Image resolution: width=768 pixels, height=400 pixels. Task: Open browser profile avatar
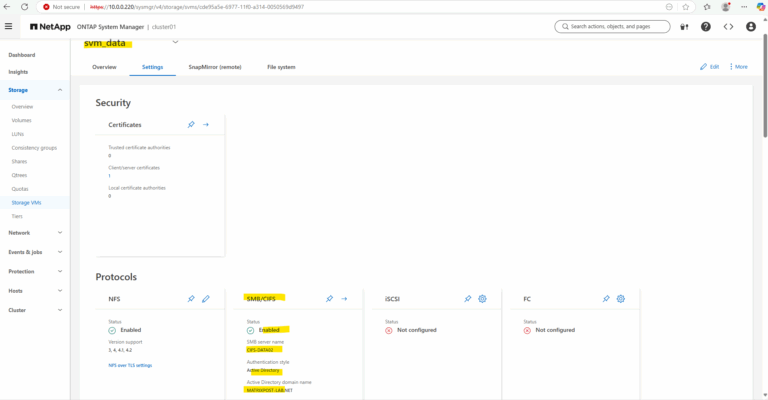tap(726, 7)
